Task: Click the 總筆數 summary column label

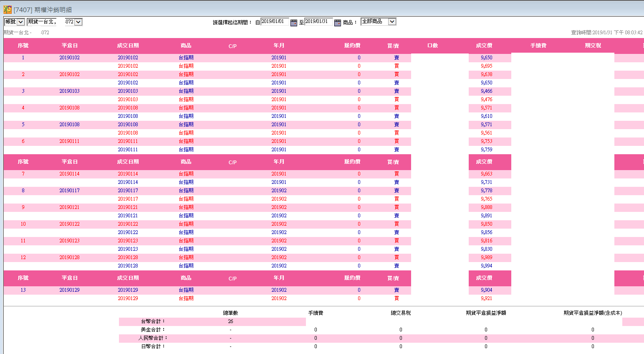Action: (x=230, y=313)
